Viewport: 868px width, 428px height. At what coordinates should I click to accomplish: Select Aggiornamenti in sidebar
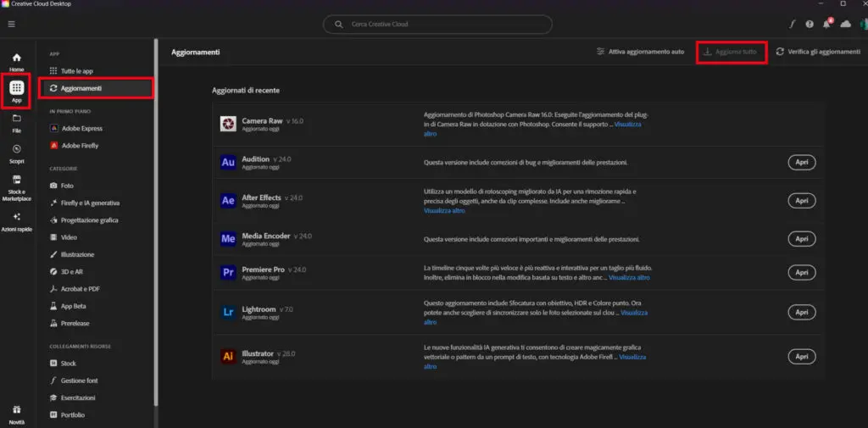coord(97,89)
